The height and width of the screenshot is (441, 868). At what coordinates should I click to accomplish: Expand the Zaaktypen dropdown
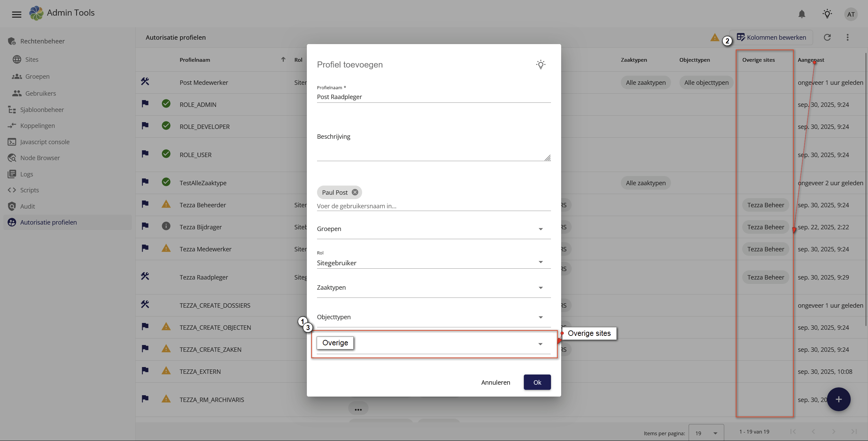point(433,288)
